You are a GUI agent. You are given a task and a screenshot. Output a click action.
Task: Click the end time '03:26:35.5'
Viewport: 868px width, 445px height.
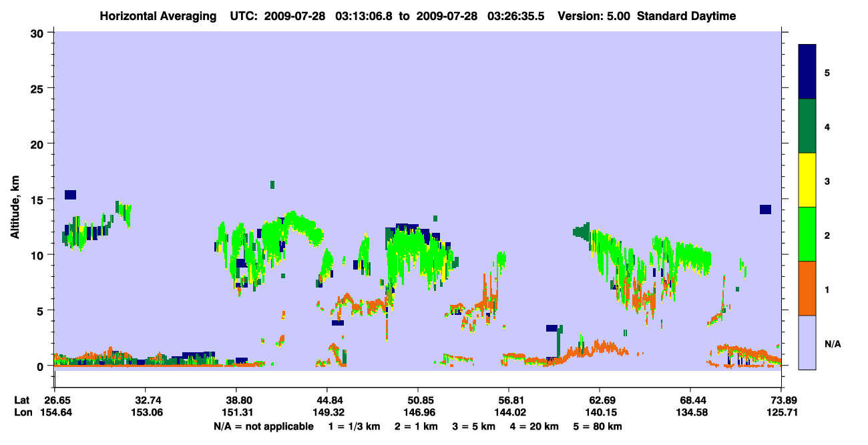[517, 16]
